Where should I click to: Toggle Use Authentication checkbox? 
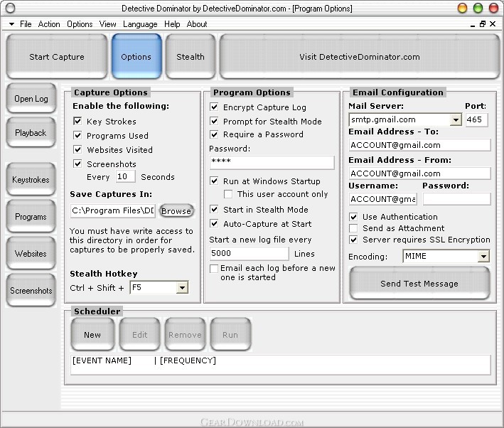tap(353, 217)
